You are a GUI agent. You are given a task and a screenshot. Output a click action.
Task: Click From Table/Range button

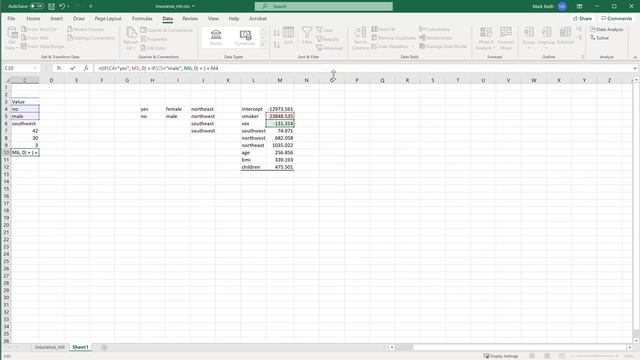(x=42, y=47)
